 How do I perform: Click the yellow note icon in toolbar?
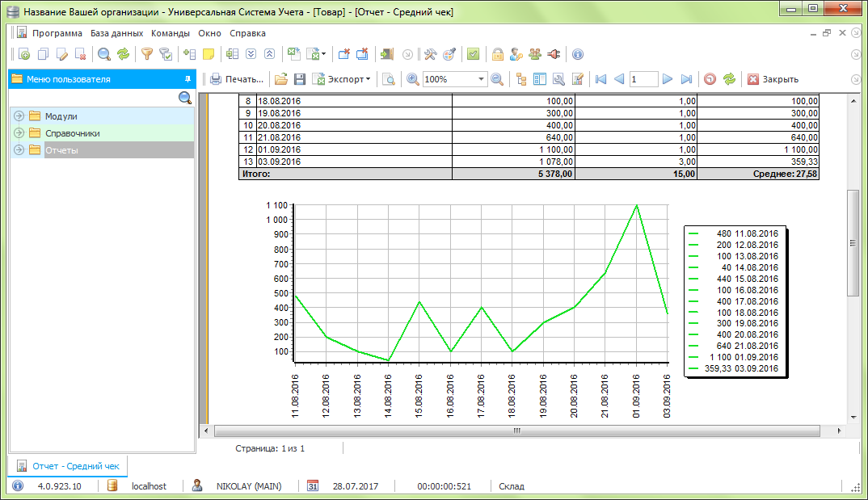pos(209,55)
